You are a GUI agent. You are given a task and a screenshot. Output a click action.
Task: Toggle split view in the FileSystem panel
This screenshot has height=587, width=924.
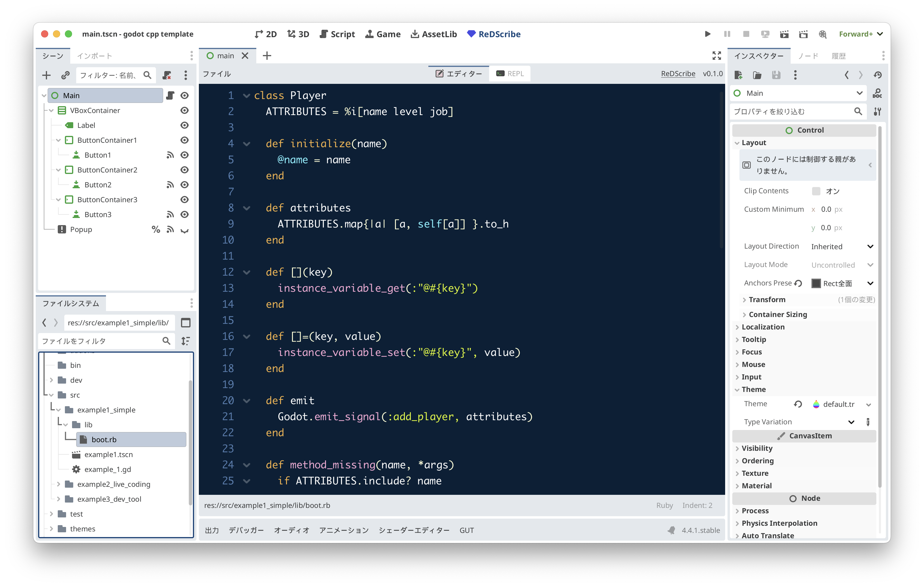click(186, 323)
